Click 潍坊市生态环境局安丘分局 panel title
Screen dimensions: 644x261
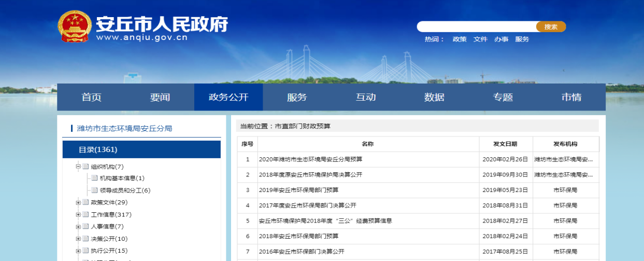[124, 128]
